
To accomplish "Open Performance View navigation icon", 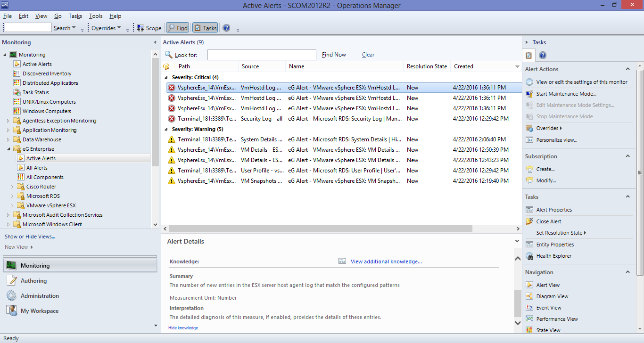I will coord(529,319).
